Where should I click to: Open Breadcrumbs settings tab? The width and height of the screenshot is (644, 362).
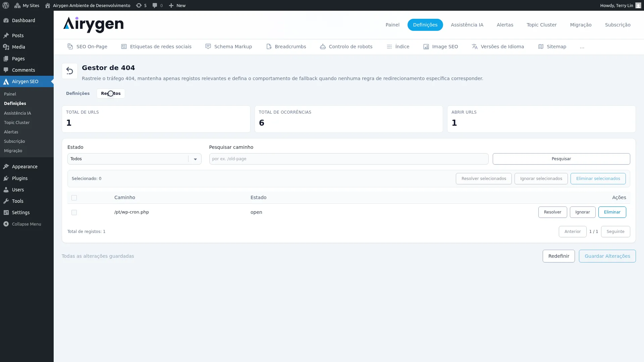click(286, 47)
